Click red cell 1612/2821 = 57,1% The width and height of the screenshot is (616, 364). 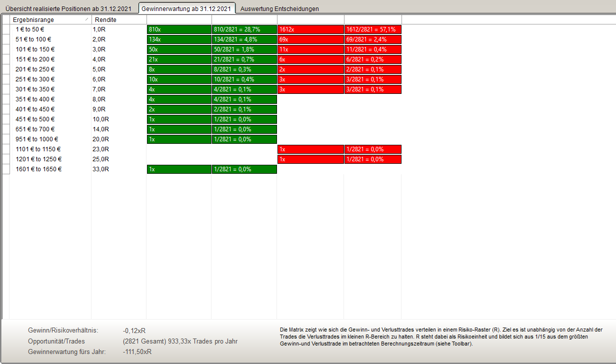point(372,29)
